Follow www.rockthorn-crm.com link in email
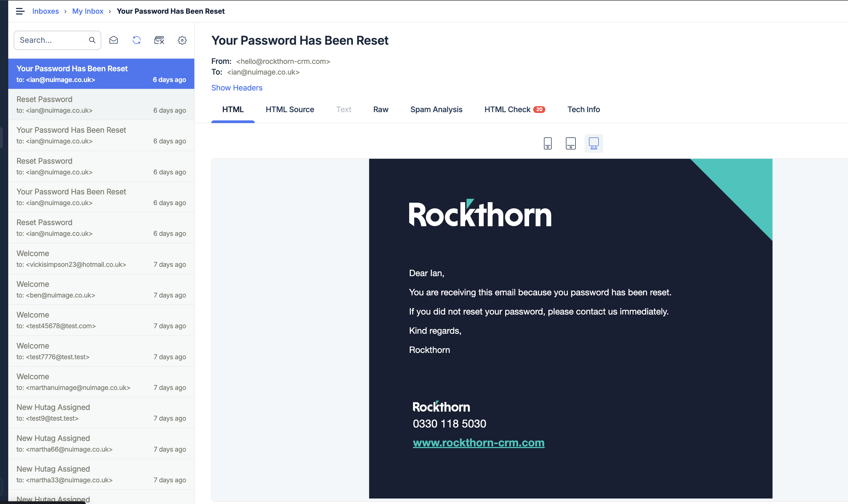Image resolution: width=848 pixels, height=504 pixels. click(x=478, y=443)
